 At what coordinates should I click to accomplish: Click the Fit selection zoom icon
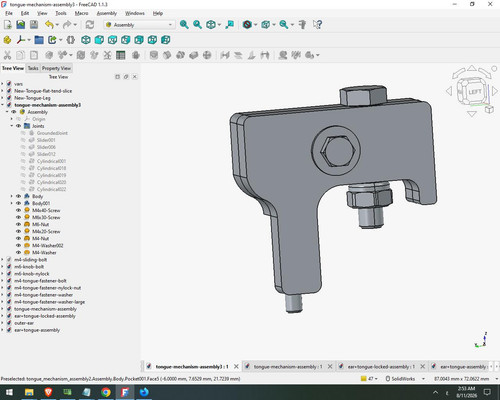pos(197,25)
